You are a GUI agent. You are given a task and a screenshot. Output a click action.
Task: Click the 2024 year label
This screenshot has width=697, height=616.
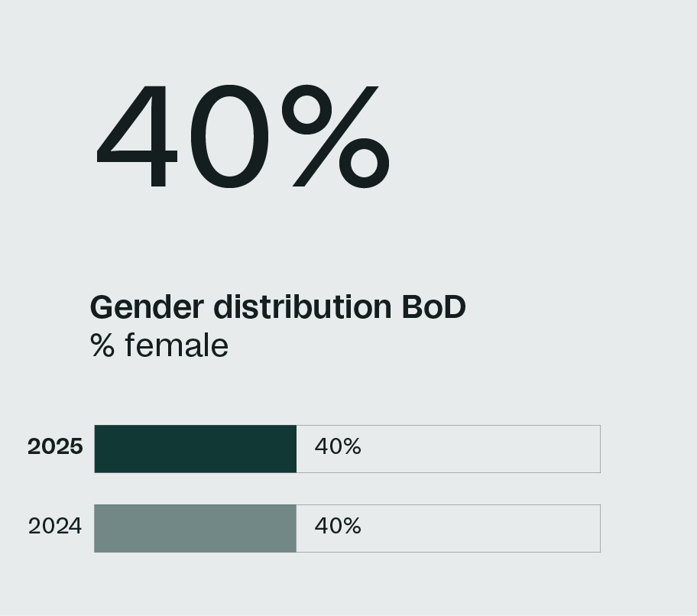tap(55, 527)
